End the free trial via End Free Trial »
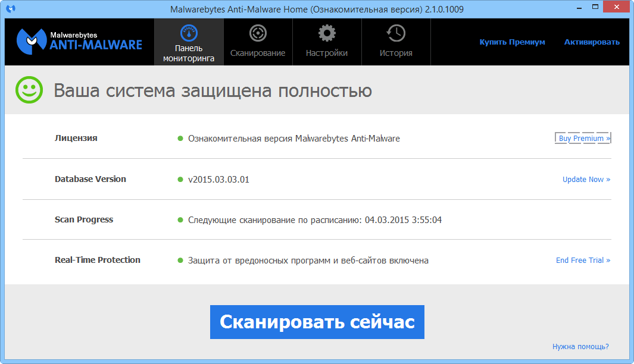The image size is (634, 364). pos(583,260)
